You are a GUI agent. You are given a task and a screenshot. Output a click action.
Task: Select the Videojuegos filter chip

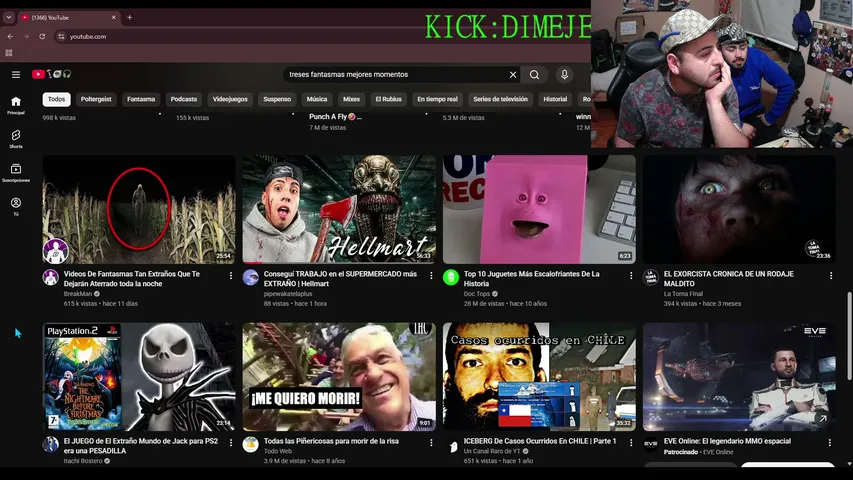tap(230, 99)
